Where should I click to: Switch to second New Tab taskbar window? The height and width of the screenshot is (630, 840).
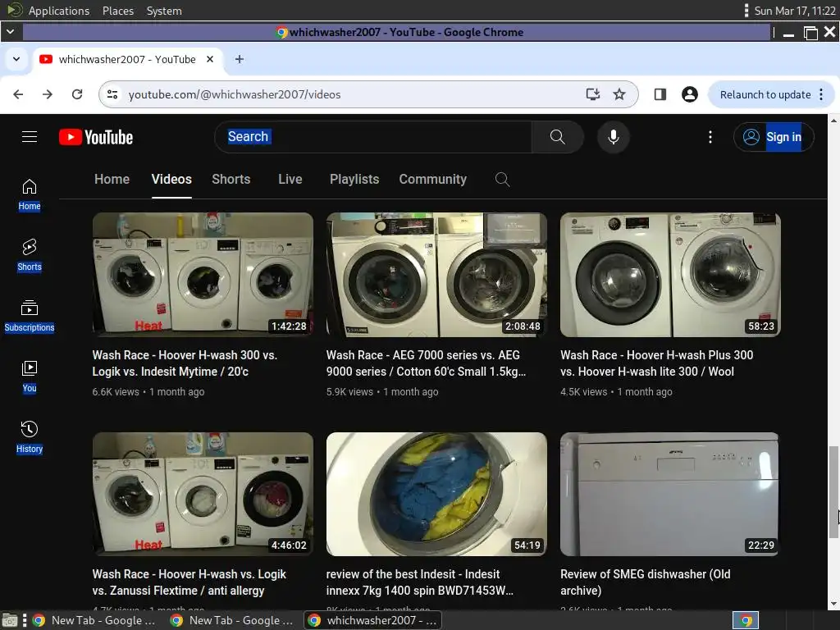pos(233,620)
